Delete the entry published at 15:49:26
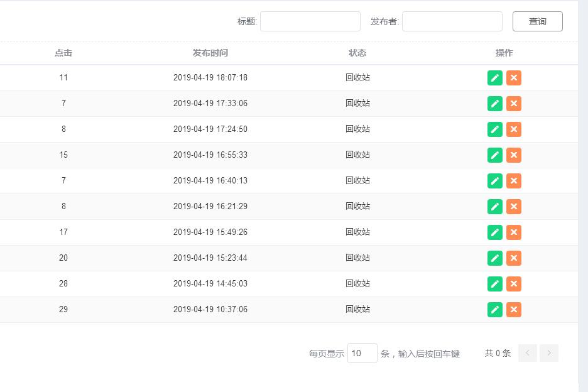588x392 pixels. [x=514, y=232]
